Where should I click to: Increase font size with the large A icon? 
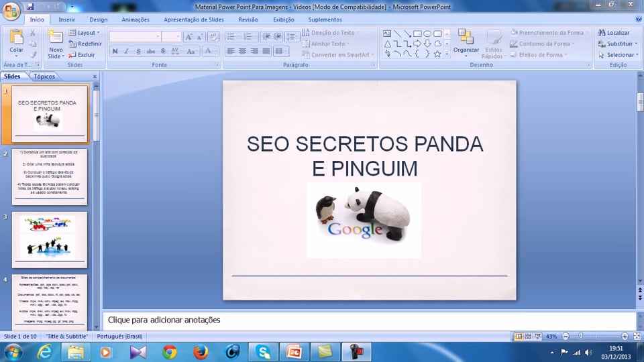pyautogui.click(x=189, y=37)
